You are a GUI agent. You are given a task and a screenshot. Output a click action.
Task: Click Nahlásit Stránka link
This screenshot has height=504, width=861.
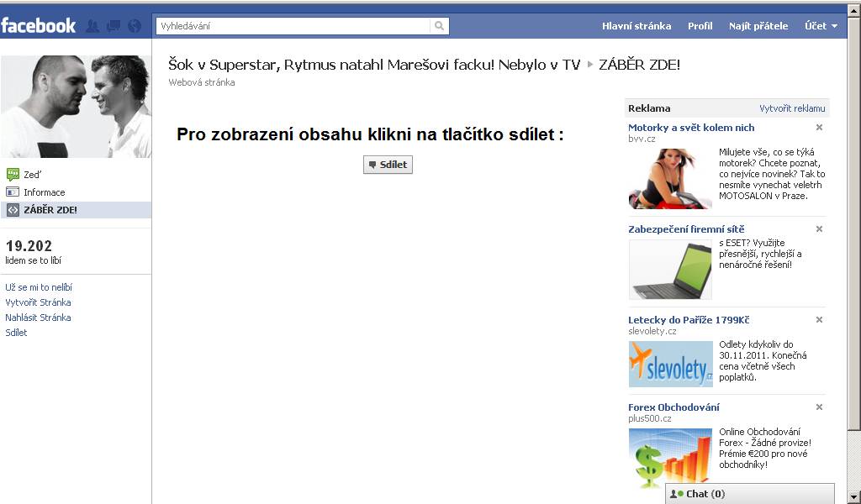(x=38, y=318)
